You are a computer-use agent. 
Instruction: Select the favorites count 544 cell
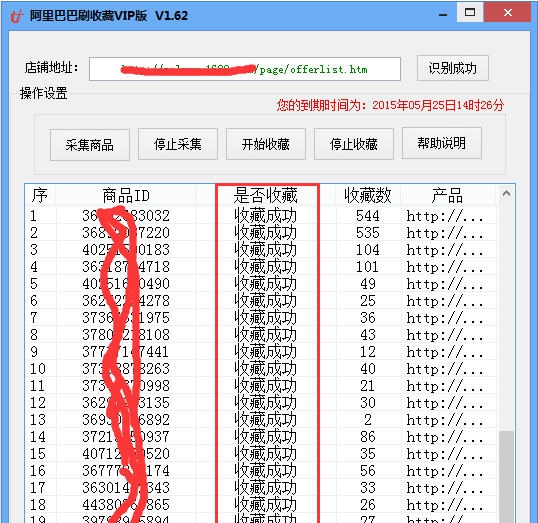[367, 216]
